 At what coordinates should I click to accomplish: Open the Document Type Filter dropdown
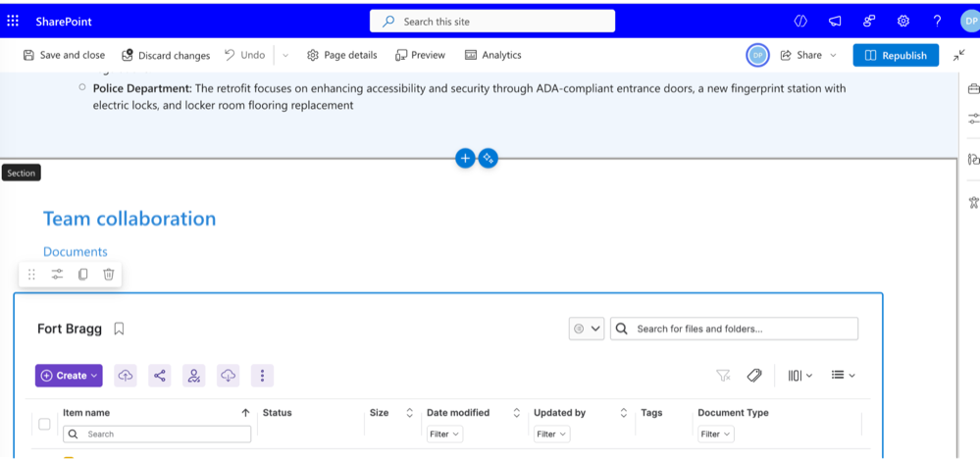(x=716, y=434)
